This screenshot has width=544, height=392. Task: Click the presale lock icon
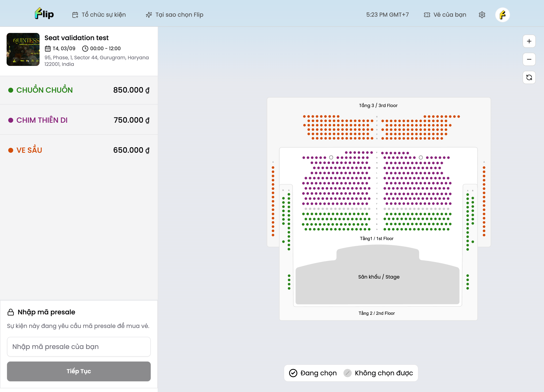[x=11, y=312]
